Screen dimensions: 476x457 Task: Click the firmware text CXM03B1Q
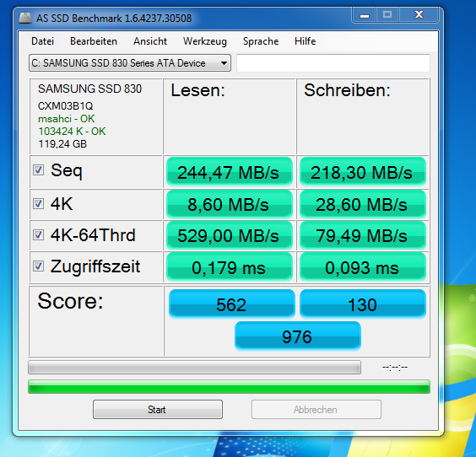(x=65, y=106)
